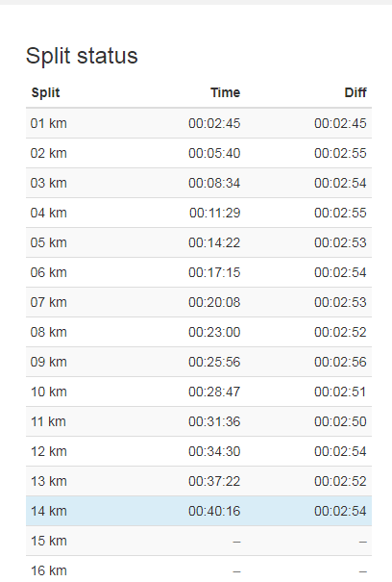Click the 03 km diff 00:02:54
This screenshot has height=582, width=392.
pyautogui.click(x=340, y=183)
